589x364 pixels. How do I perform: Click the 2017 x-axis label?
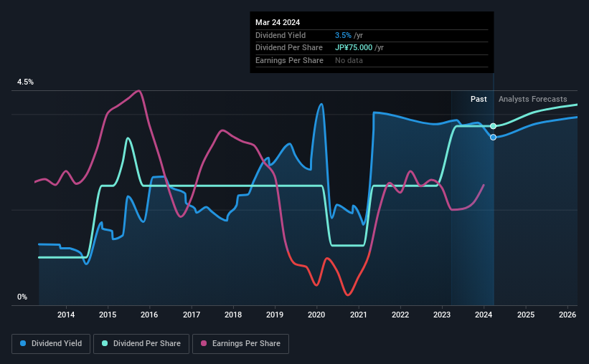click(x=192, y=315)
